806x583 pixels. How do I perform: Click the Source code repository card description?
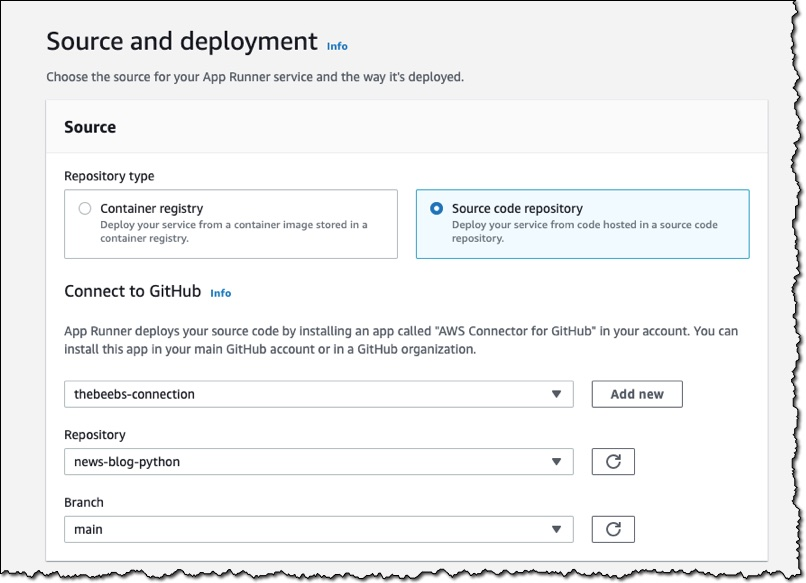pos(584,231)
